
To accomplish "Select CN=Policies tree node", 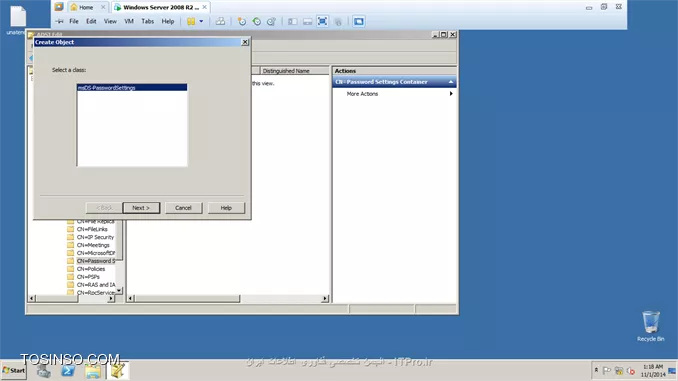I will (91, 269).
